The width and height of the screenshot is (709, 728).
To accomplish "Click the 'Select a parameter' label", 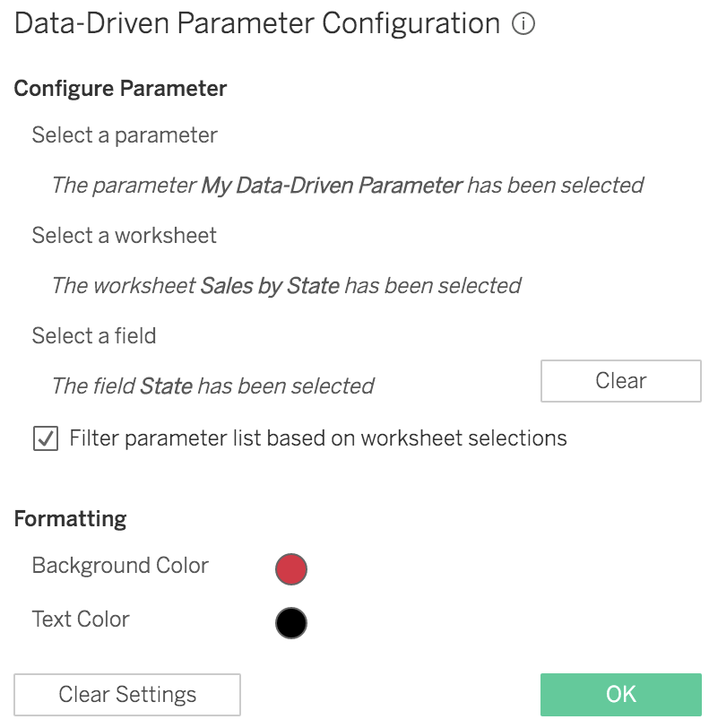I will point(125,135).
